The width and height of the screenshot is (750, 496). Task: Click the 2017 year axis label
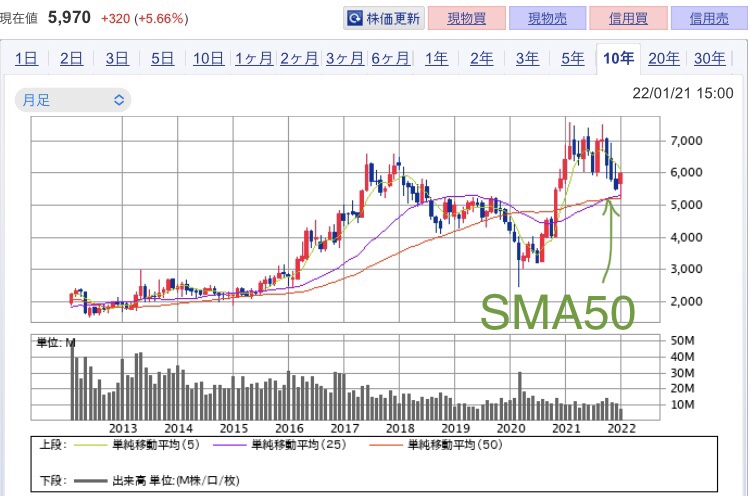(344, 428)
